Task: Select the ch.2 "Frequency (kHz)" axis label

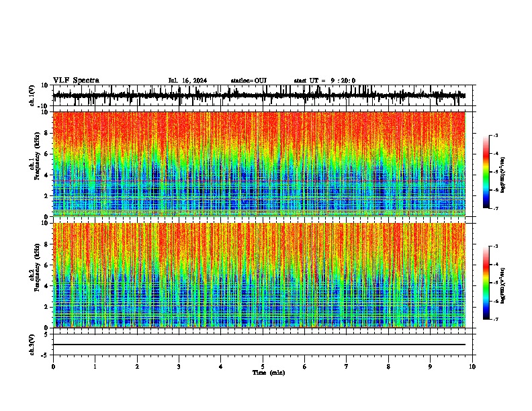Action: coord(37,267)
